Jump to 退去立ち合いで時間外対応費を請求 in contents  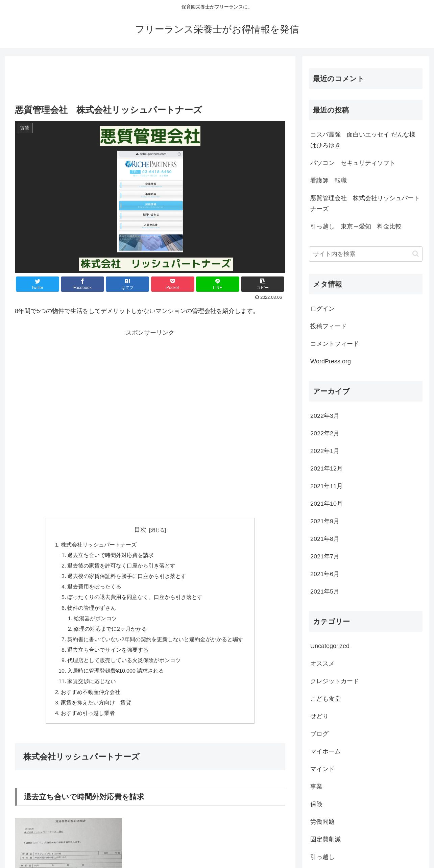[111, 555]
